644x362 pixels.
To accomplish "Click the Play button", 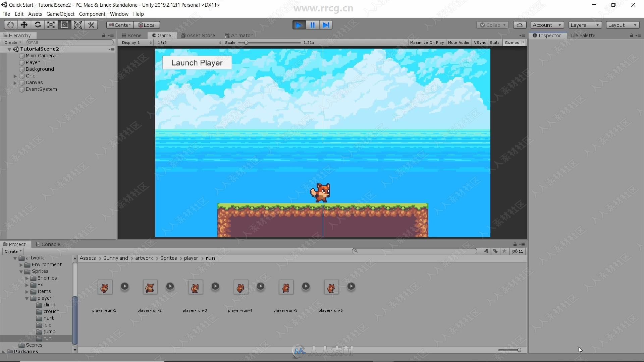I will [x=299, y=25].
